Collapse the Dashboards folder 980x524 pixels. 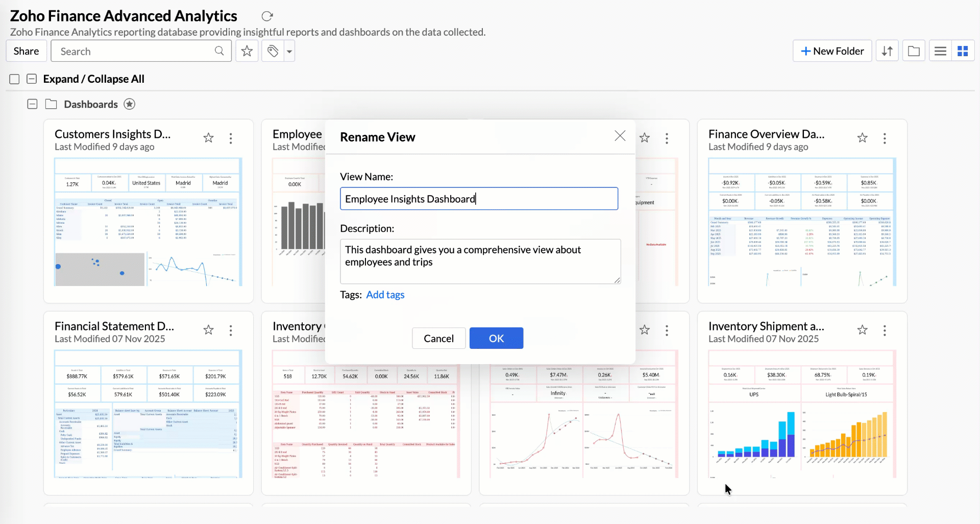point(32,104)
